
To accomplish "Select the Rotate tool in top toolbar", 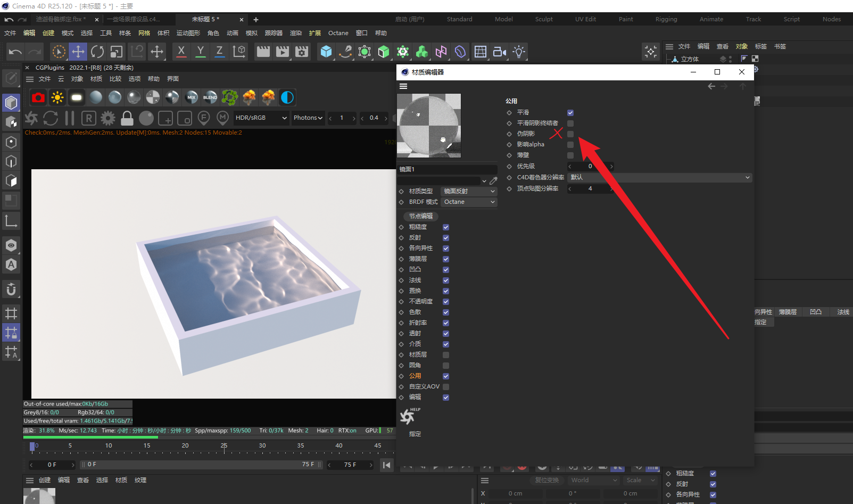I will (x=97, y=52).
